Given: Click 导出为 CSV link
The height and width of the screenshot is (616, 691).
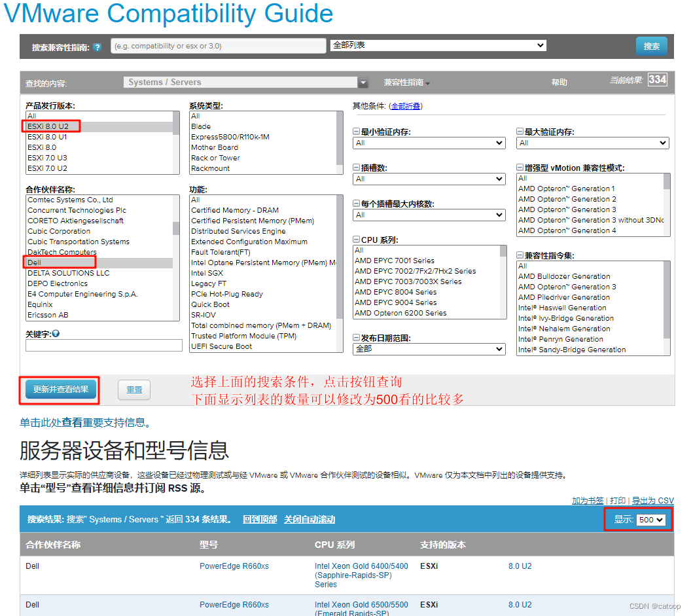Looking at the screenshot, I should (x=652, y=501).
